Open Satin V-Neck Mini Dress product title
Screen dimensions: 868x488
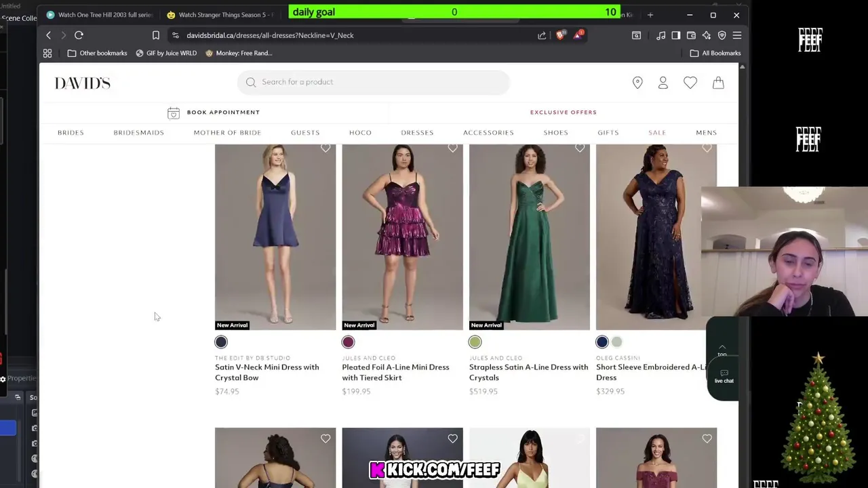coord(267,372)
